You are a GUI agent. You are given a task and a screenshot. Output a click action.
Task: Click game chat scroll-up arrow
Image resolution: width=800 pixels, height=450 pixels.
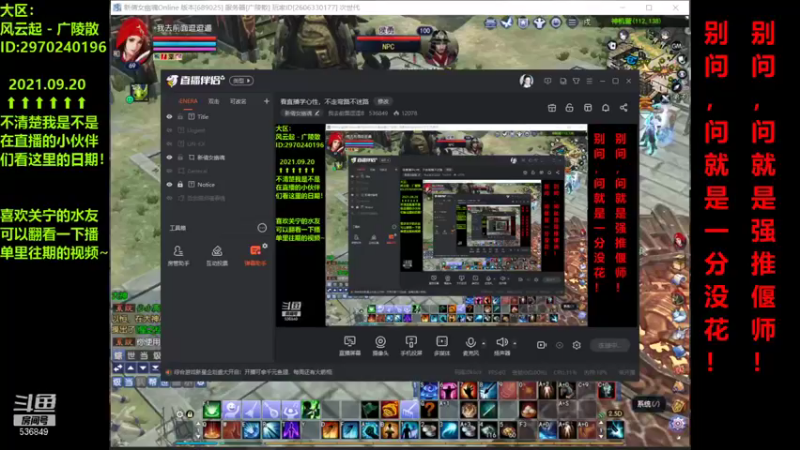131,368
